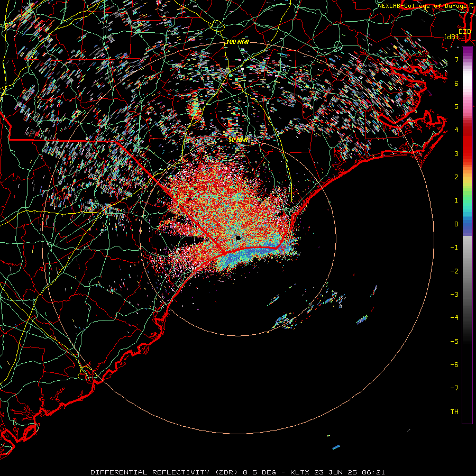Click the "KLTX" station identifier in caption
Viewport: 476px width, 476px height.
(x=300, y=472)
